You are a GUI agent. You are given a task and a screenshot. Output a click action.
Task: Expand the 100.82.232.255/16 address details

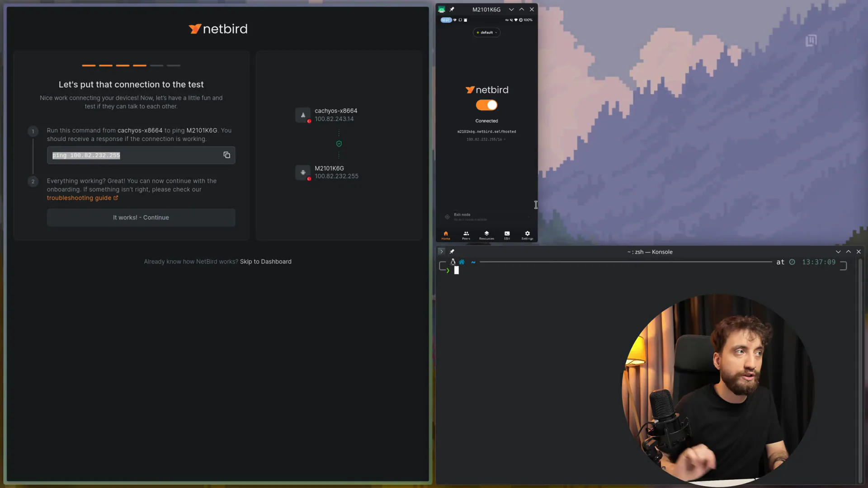pos(486,139)
